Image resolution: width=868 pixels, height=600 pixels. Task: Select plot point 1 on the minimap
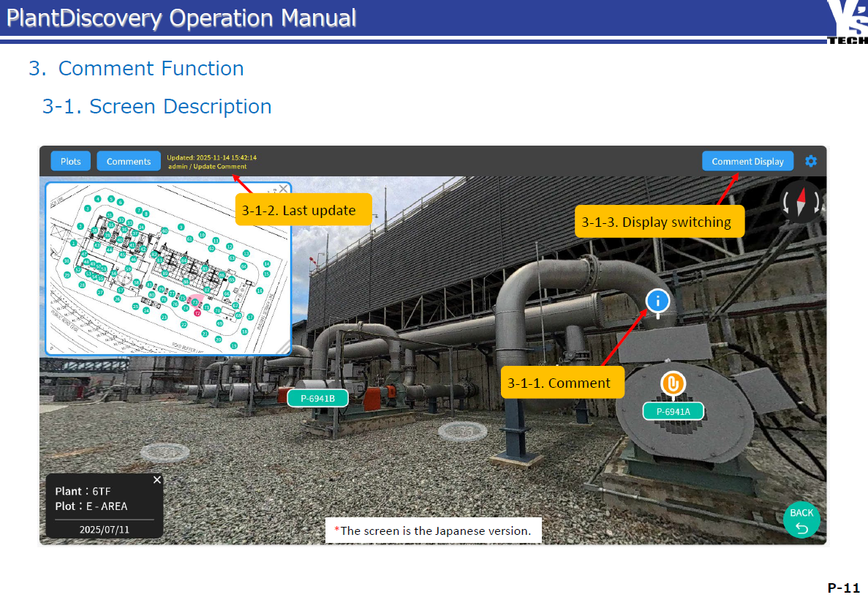(x=73, y=242)
